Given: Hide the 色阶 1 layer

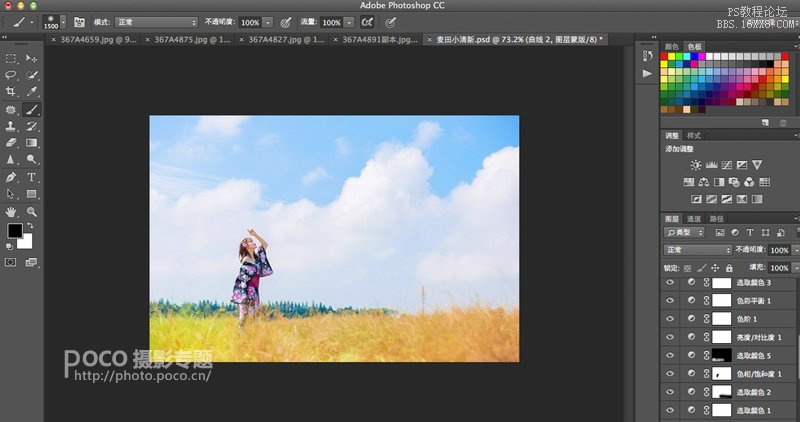Looking at the screenshot, I should pyautogui.click(x=670, y=319).
